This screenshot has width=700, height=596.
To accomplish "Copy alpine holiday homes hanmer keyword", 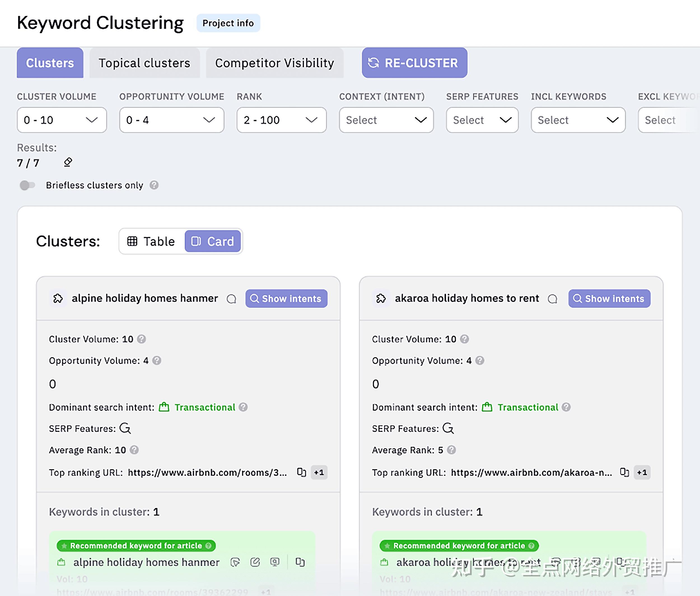I will pyautogui.click(x=300, y=562).
